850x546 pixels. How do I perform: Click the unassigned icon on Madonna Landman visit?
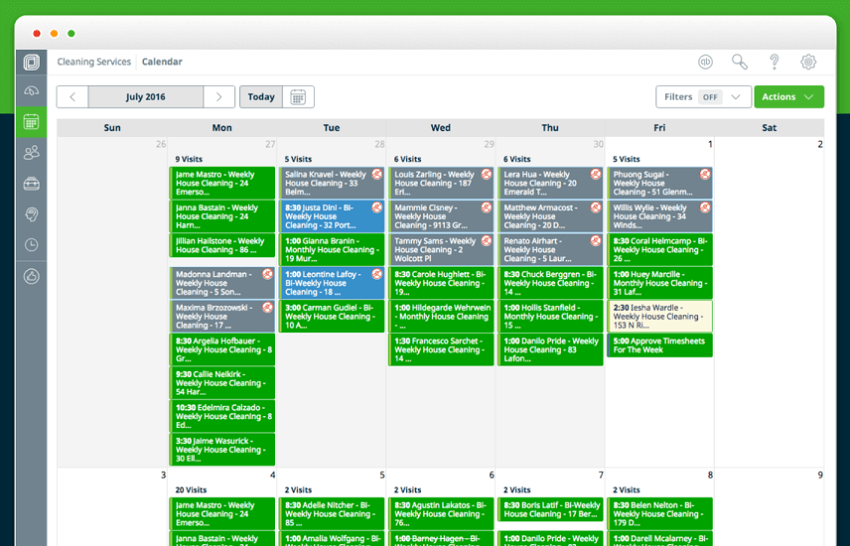[x=267, y=274]
